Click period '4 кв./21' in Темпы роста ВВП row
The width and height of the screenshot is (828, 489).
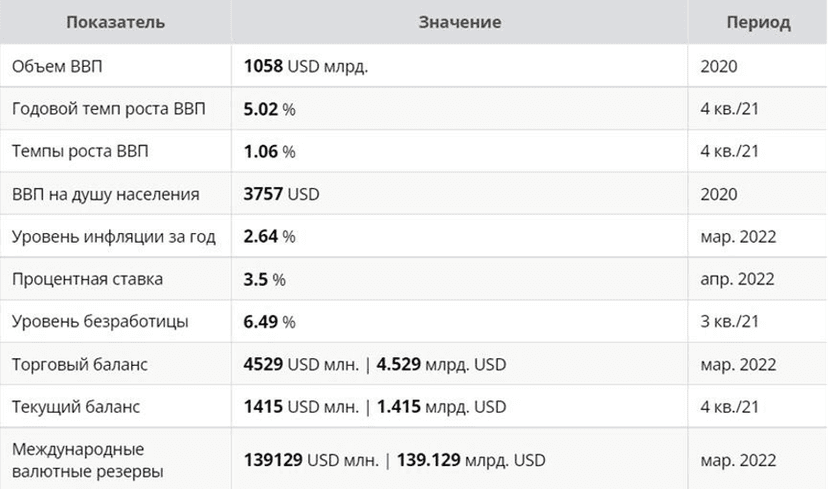(x=729, y=151)
